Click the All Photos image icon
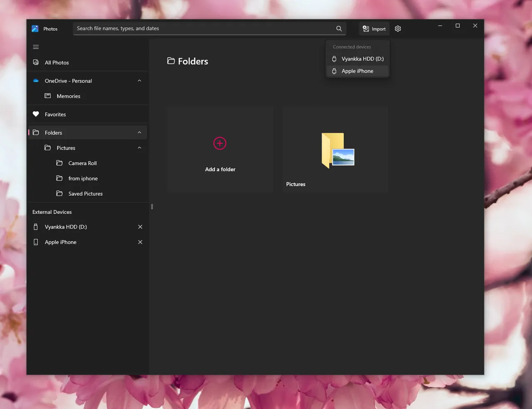The height and width of the screenshot is (409, 532). pos(36,62)
